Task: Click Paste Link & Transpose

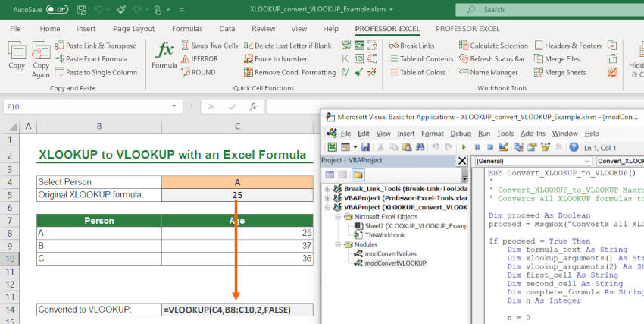Action: (x=95, y=46)
